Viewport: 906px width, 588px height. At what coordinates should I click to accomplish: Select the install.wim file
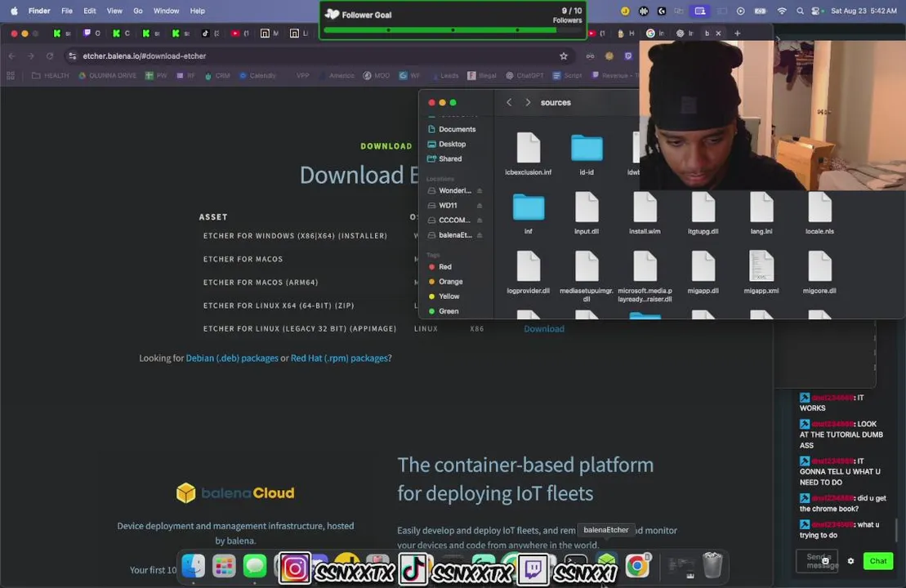(x=645, y=212)
